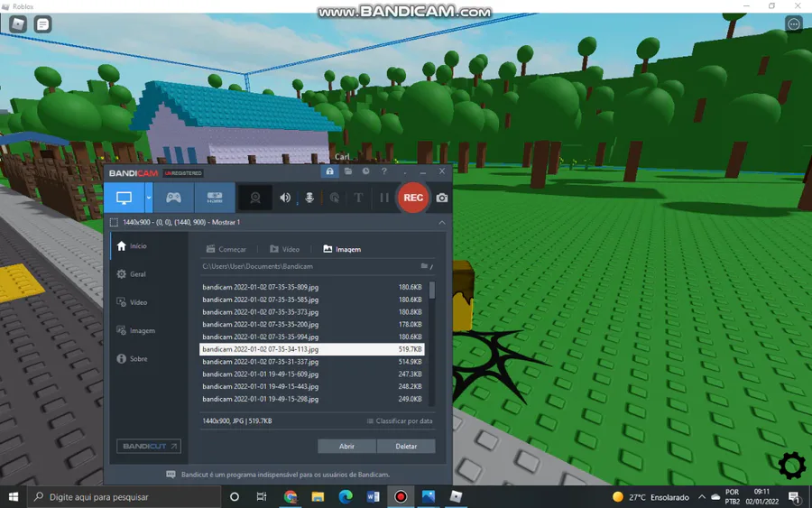Click the output path C:\Users\User\Documents\Bandicam
This screenshot has height=508, width=812.
coord(257,266)
